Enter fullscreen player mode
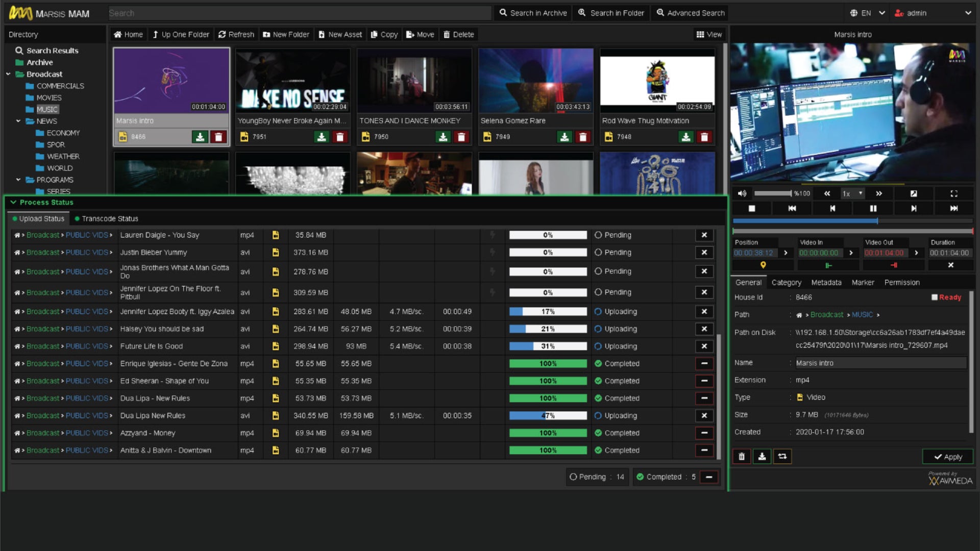This screenshot has height=551, width=980. (x=953, y=193)
